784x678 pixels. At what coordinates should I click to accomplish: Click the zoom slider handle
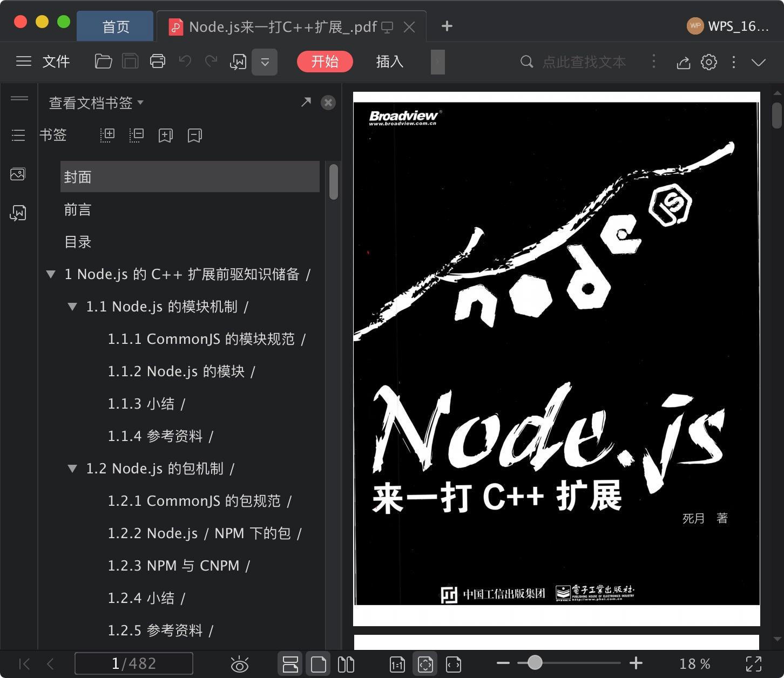coord(535,662)
